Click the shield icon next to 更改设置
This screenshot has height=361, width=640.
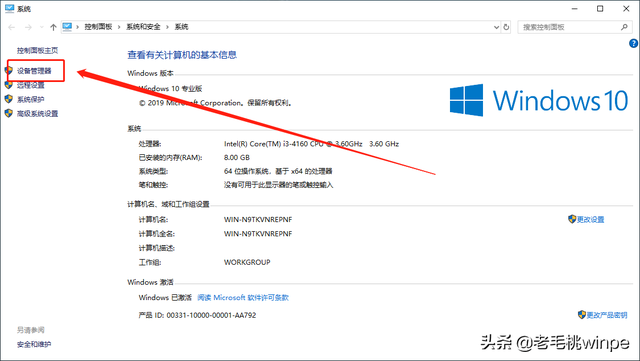572,219
